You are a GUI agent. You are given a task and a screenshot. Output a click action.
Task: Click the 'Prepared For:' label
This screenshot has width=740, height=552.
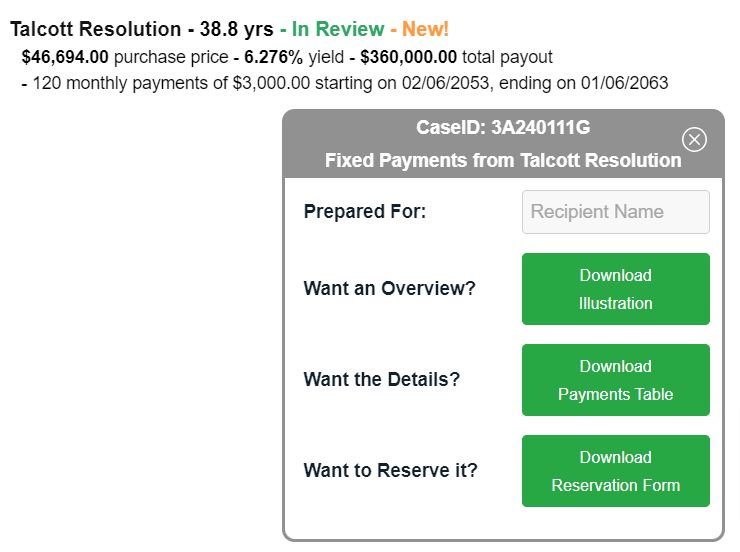tap(365, 211)
